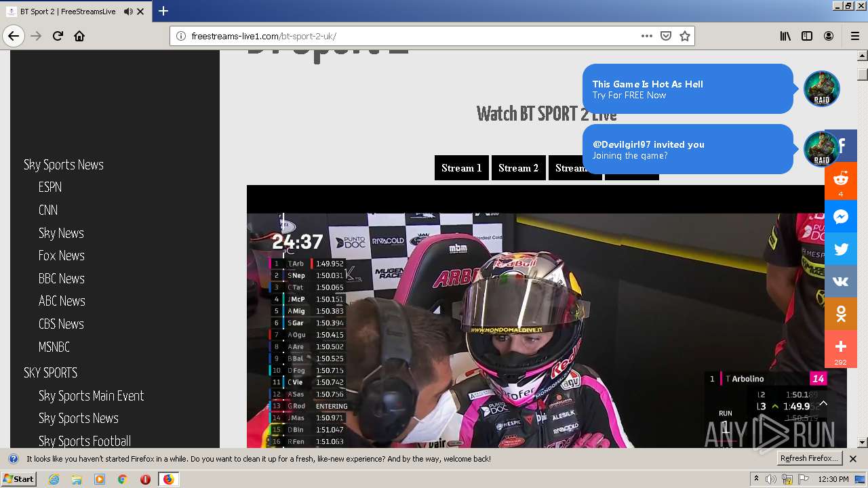Select Firefox taskbar button

[168, 479]
